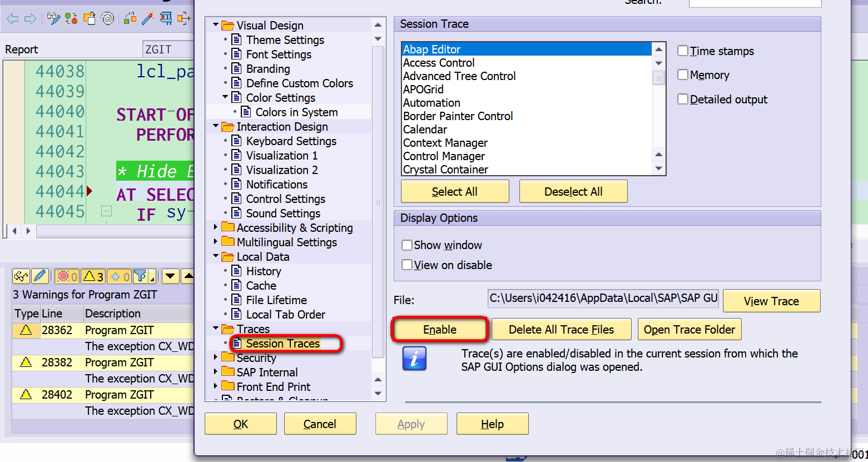Collapse the Interaction Design tree node
Screen dimensions: 868x462
coord(216,126)
